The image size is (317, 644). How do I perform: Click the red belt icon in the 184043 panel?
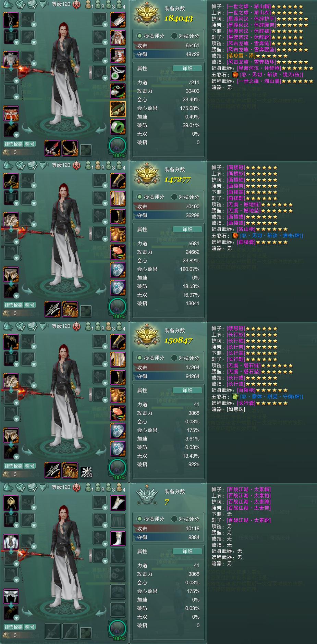pos(11,113)
